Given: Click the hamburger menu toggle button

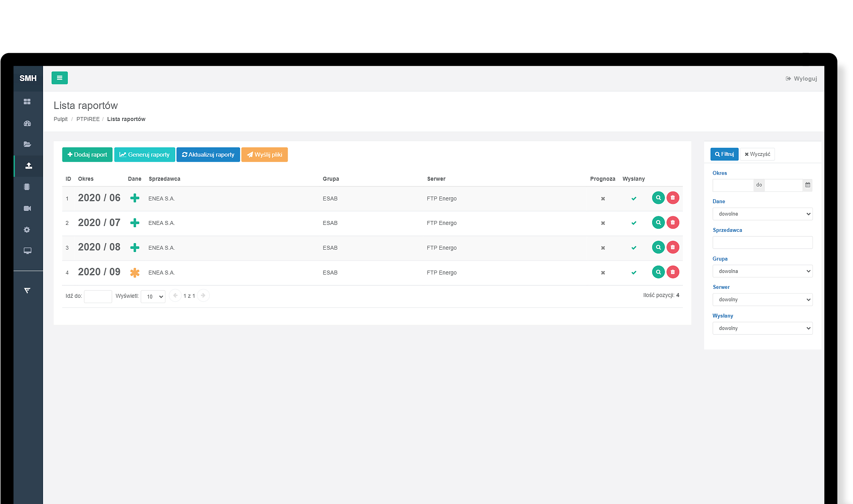Looking at the screenshot, I should point(59,78).
